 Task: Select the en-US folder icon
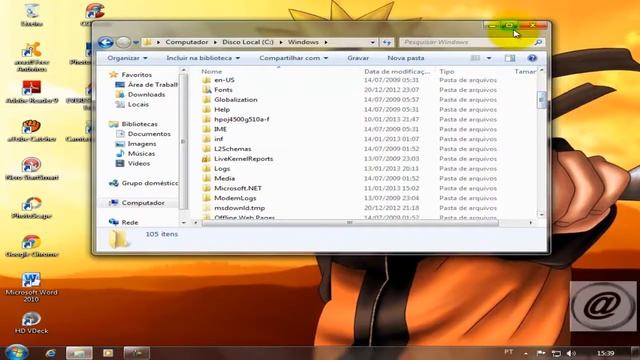(207, 80)
